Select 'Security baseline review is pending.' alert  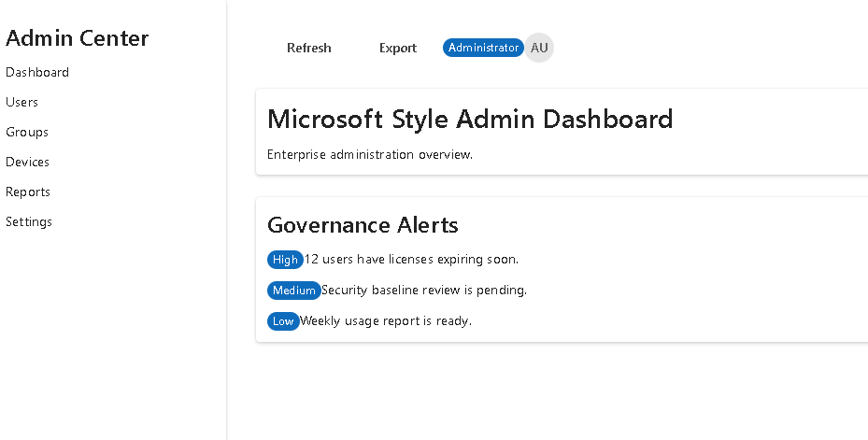tap(424, 290)
